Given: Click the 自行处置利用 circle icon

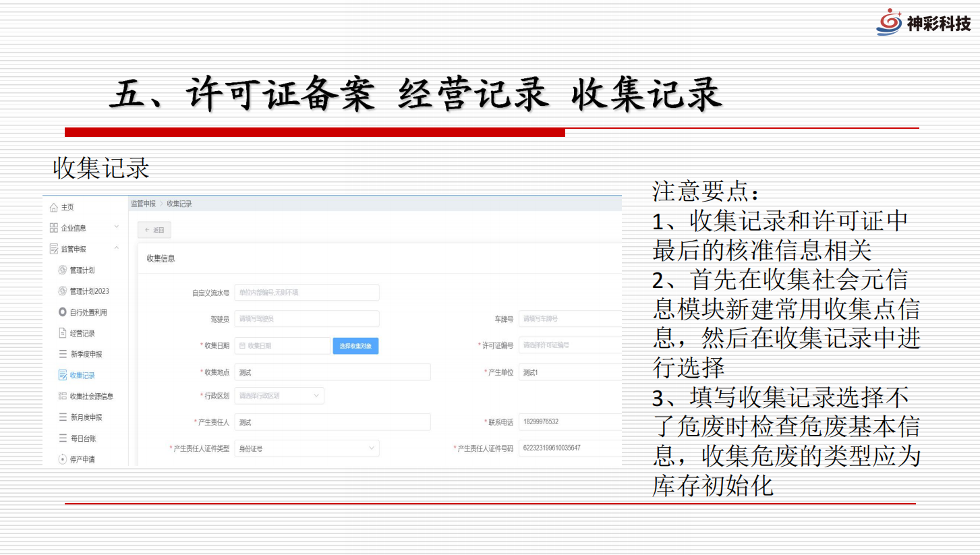Looking at the screenshot, I should pyautogui.click(x=63, y=312).
